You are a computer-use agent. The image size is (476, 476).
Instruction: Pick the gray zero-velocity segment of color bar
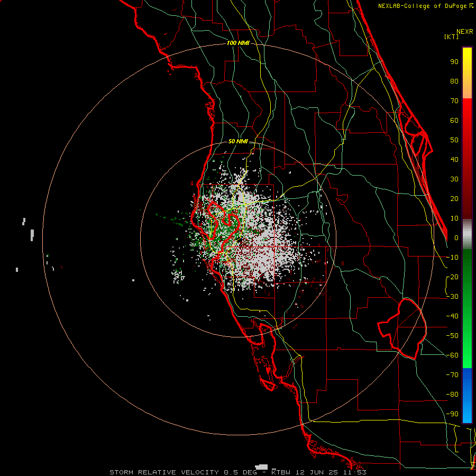(467, 234)
